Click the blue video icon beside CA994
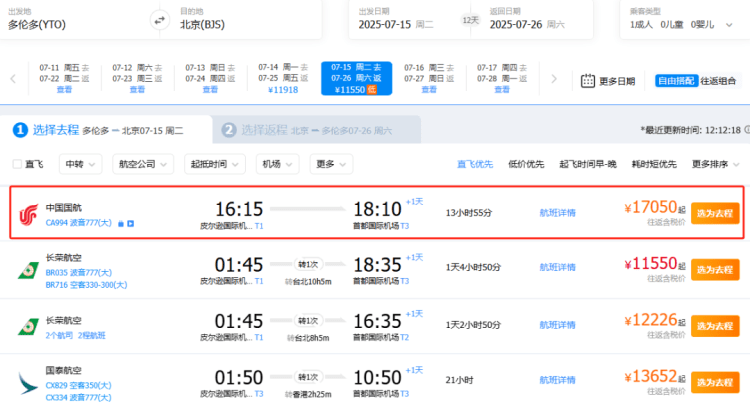The height and width of the screenshot is (410, 750). click(x=130, y=223)
